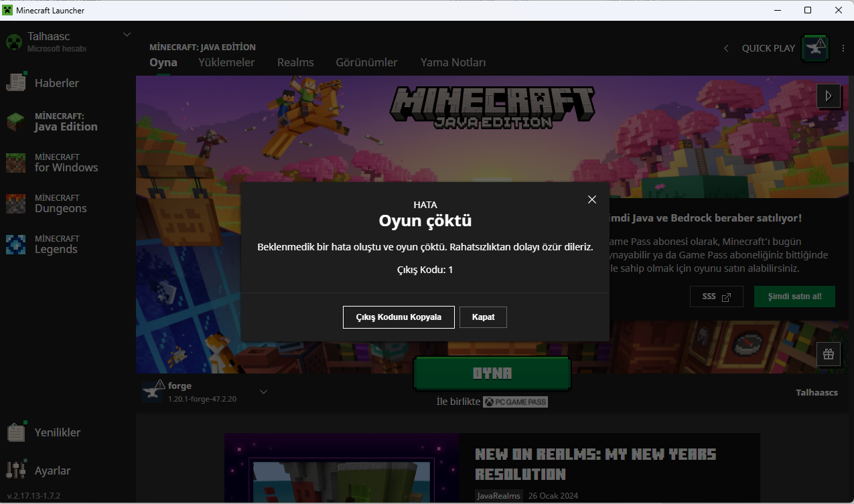
Task: Switch to the Yama Notları tab
Action: click(453, 62)
